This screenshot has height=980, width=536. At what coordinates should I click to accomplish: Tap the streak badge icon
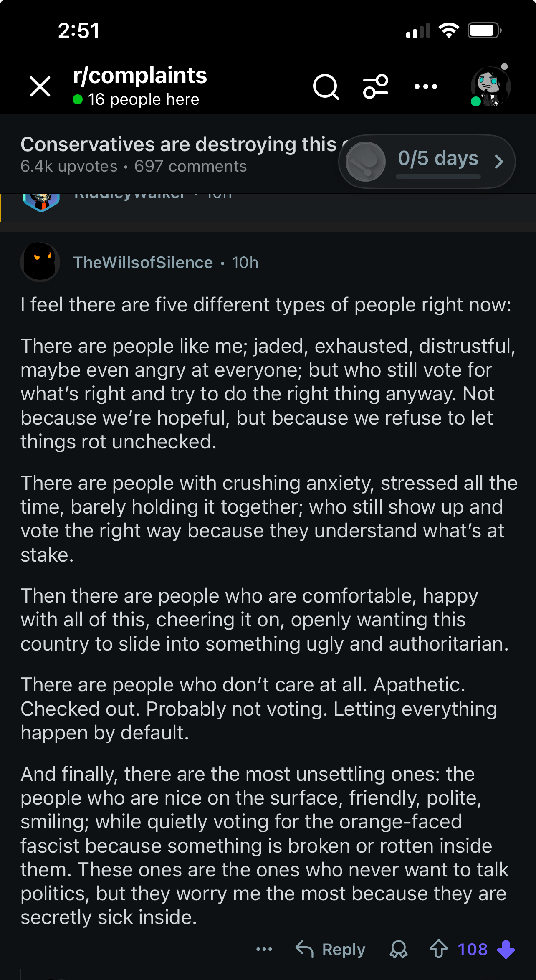[x=366, y=161]
